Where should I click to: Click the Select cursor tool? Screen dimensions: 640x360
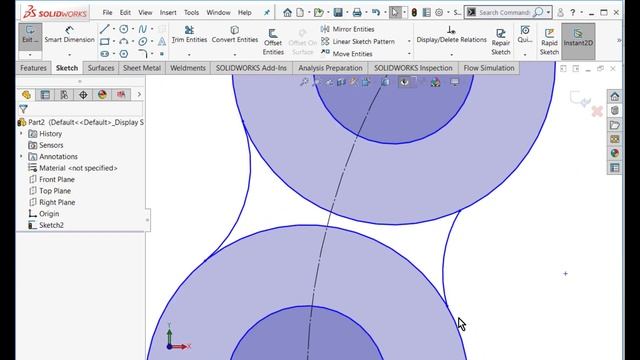tap(395, 13)
